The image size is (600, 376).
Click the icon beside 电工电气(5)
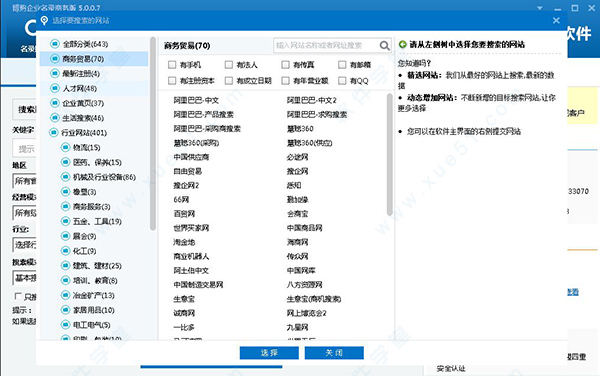(x=65, y=325)
